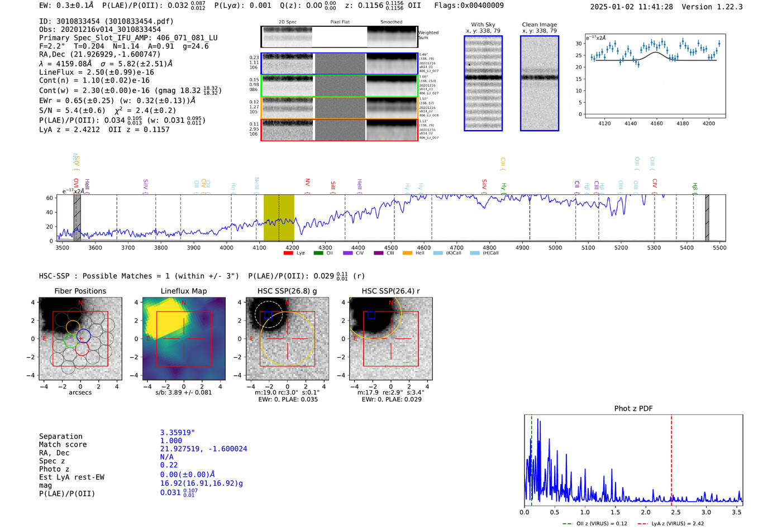Click the green fiber circle in Fiber Positions
This screenshot has height=532, width=782.
pos(70,341)
